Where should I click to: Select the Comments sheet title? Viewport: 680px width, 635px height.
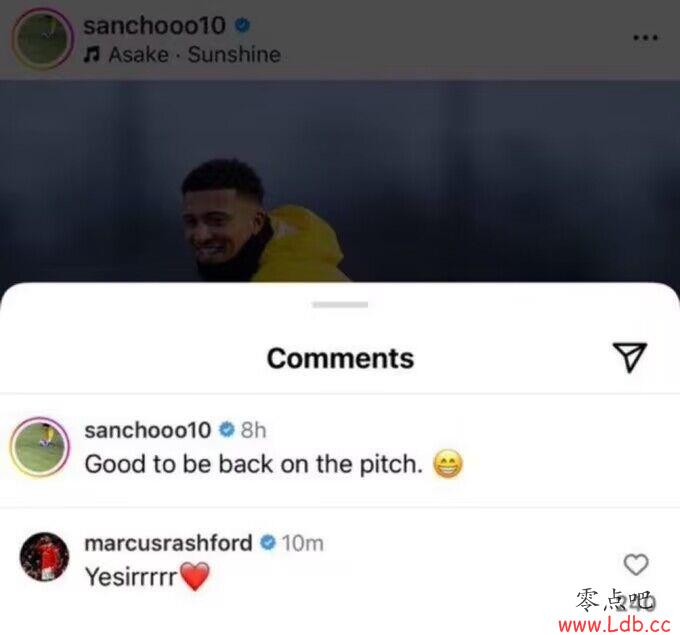click(x=340, y=358)
